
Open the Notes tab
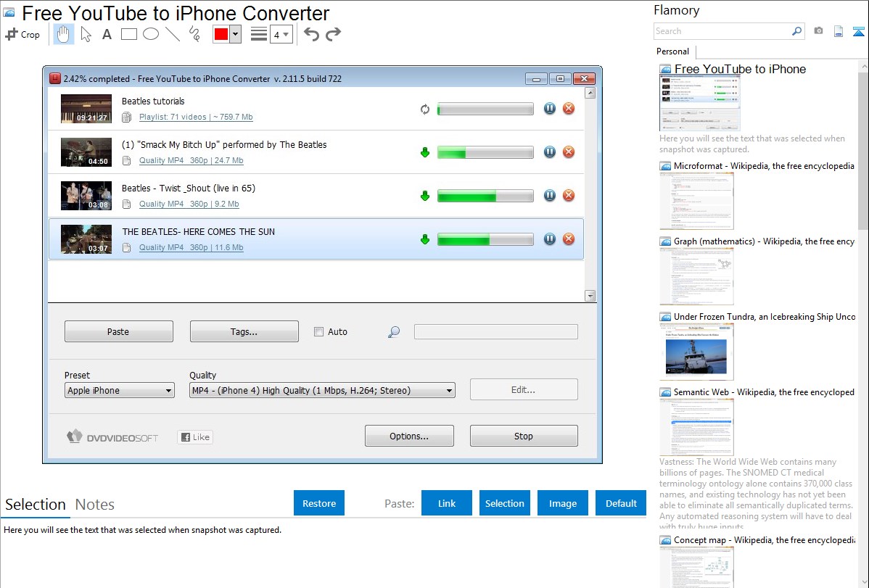[95, 505]
